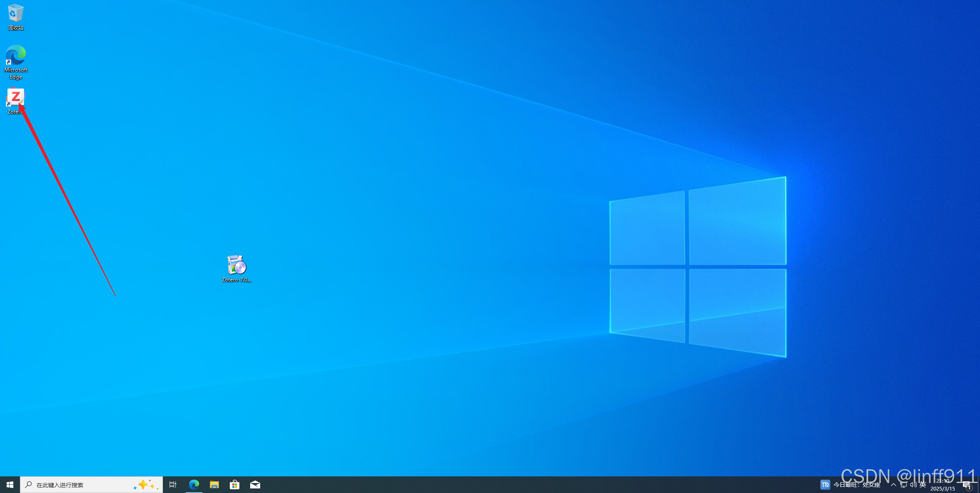Open Microsoft Edge from the taskbar
The height and width of the screenshot is (493, 980).
pyautogui.click(x=194, y=485)
